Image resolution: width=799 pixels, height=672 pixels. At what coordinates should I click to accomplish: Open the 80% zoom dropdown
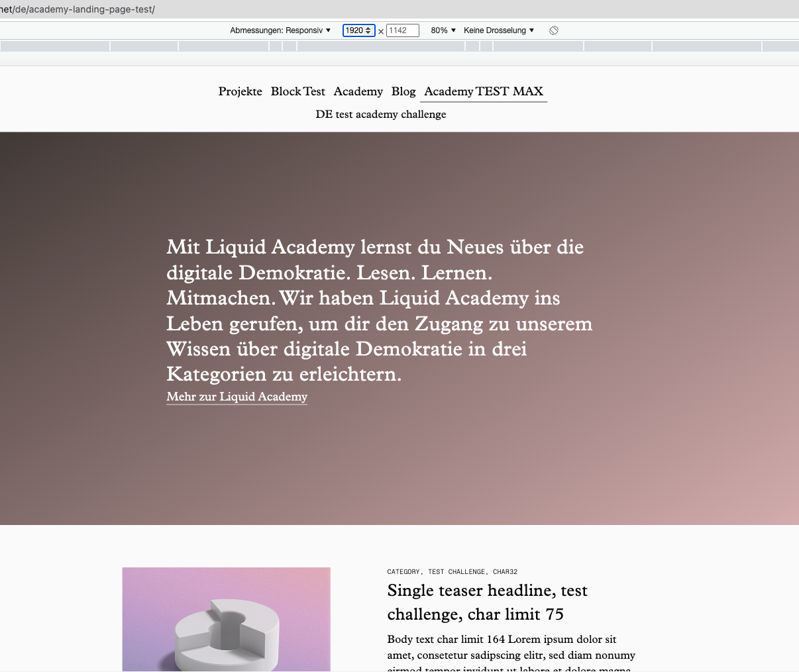443,30
